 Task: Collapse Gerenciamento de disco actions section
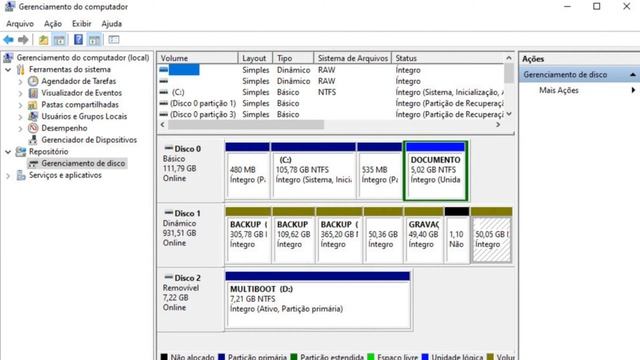tap(633, 75)
